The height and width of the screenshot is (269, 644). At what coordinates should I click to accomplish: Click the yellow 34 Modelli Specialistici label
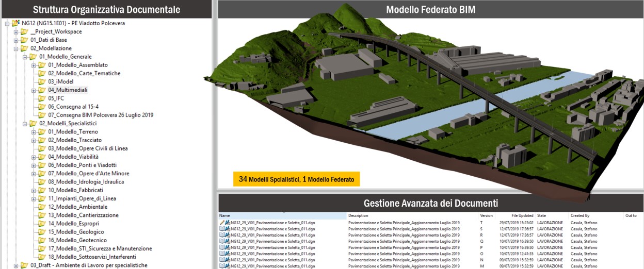click(x=296, y=179)
